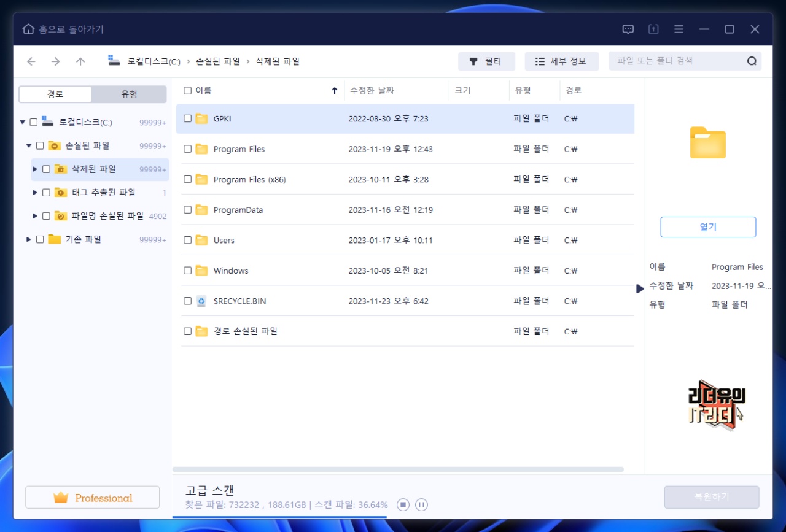This screenshot has height=532, width=786.
Task: Sort by 수정한 날짜 column header
Action: click(x=372, y=91)
